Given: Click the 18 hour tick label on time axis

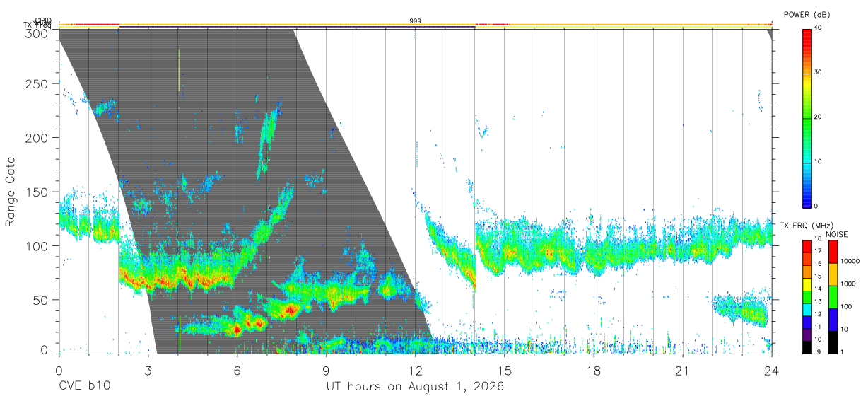Looking at the screenshot, I should tap(593, 370).
